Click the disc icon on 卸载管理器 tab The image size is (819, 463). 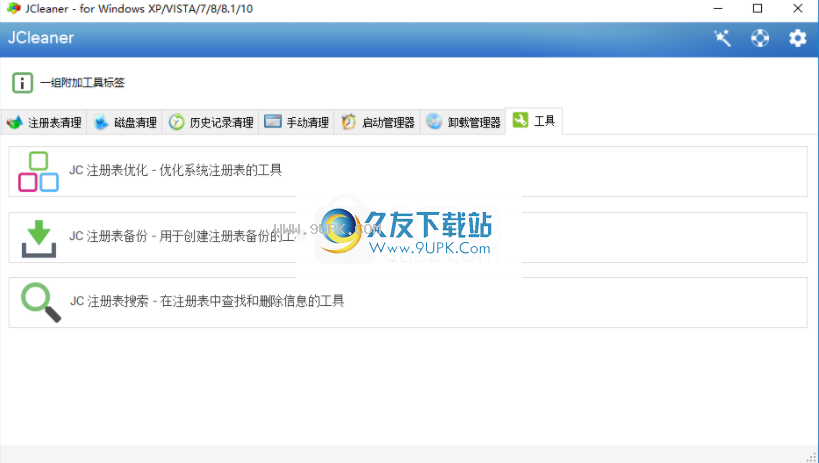tap(434, 121)
